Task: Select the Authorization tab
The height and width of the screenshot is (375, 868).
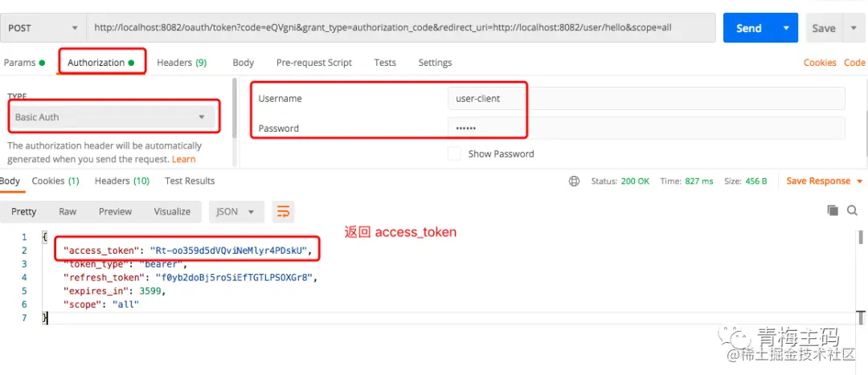Action: 100,63
